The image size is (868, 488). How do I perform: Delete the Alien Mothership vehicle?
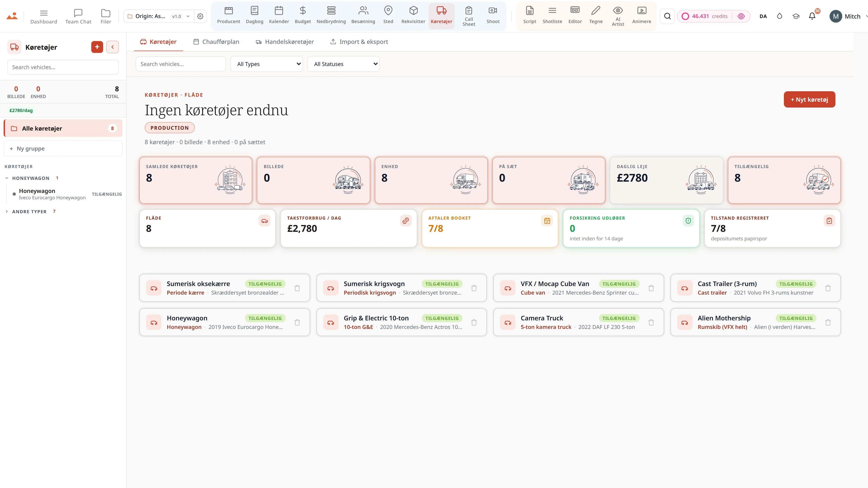tap(828, 322)
